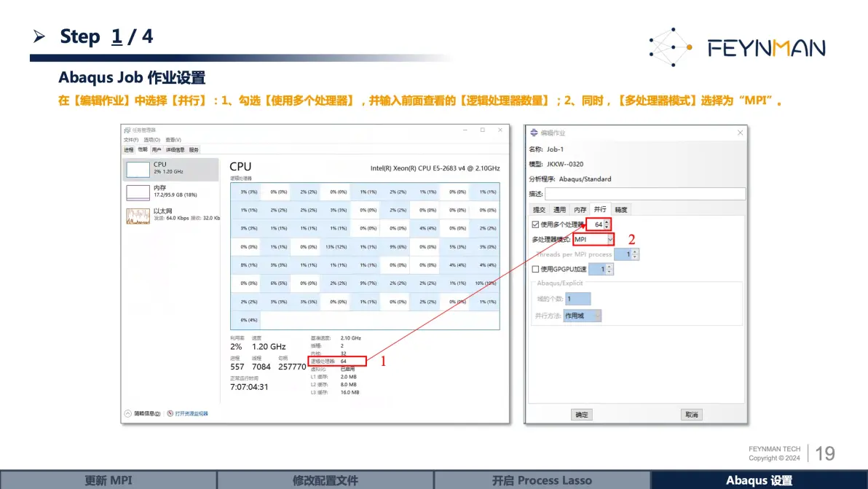Click into the 描述 description field
The width and height of the screenshot is (868, 489).
(645, 194)
